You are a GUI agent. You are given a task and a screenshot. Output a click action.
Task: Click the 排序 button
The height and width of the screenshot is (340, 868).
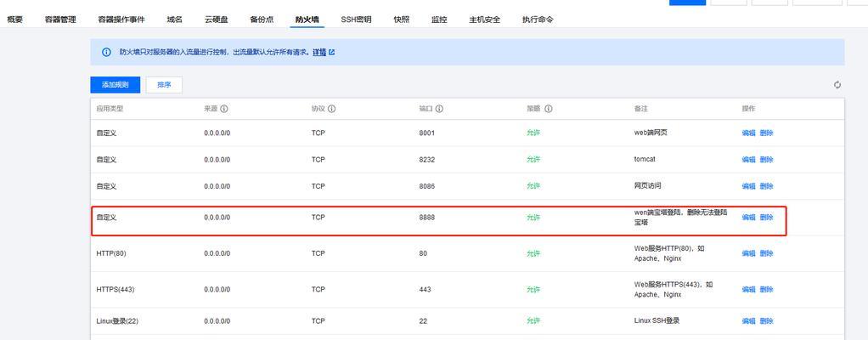(x=164, y=85)
